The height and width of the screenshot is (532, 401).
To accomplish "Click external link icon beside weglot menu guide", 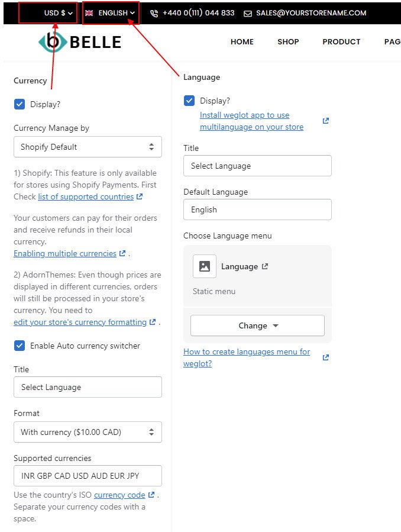I will coord(325,357).
